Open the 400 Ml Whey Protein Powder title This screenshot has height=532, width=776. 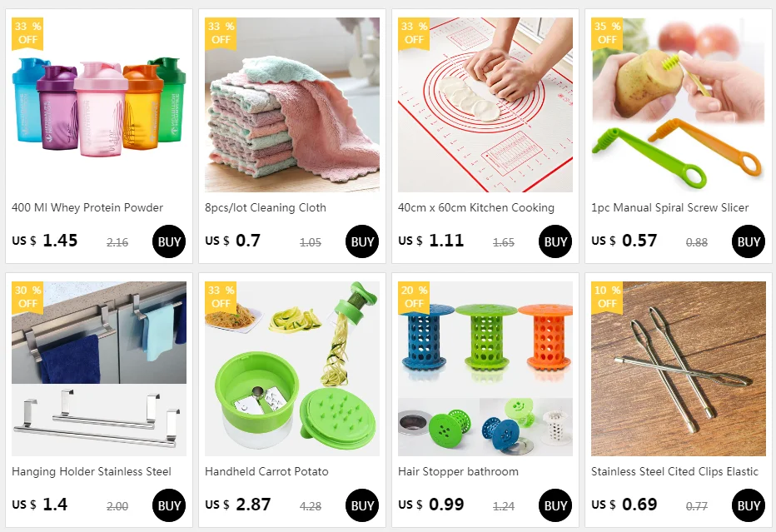87,208
